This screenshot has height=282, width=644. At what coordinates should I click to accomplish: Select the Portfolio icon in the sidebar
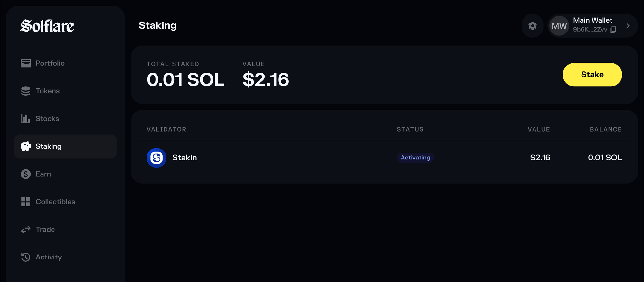click(x=25, y=63)
